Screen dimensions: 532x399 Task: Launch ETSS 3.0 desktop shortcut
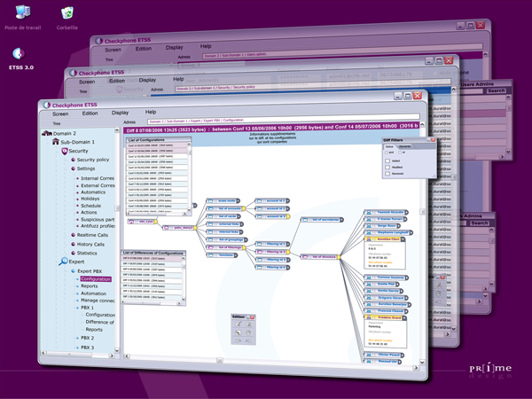[20, 53]
